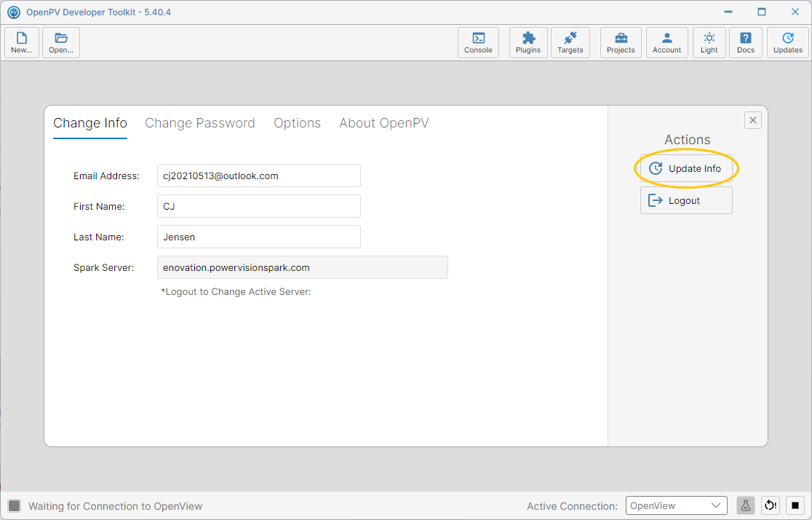Viewport: 812px width, 520px height.
Task: Expand the Active Connection OpenView dropdown
Action: pyautogui.click(x=676, y=505)
